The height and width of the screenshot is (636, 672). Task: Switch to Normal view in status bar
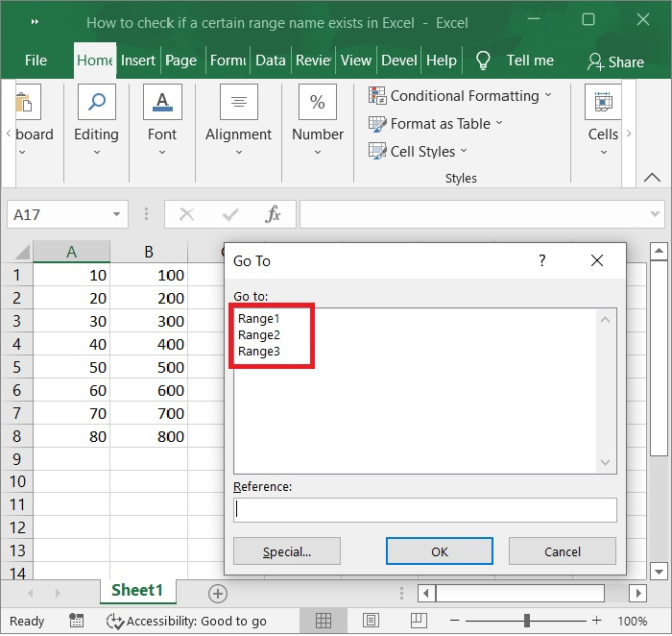click(324, 621)
